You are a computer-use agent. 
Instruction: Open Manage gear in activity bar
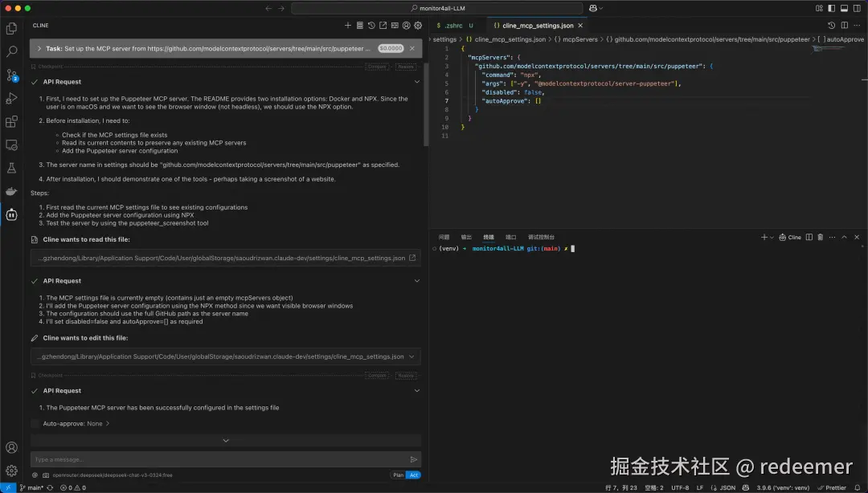pos(11,471)
